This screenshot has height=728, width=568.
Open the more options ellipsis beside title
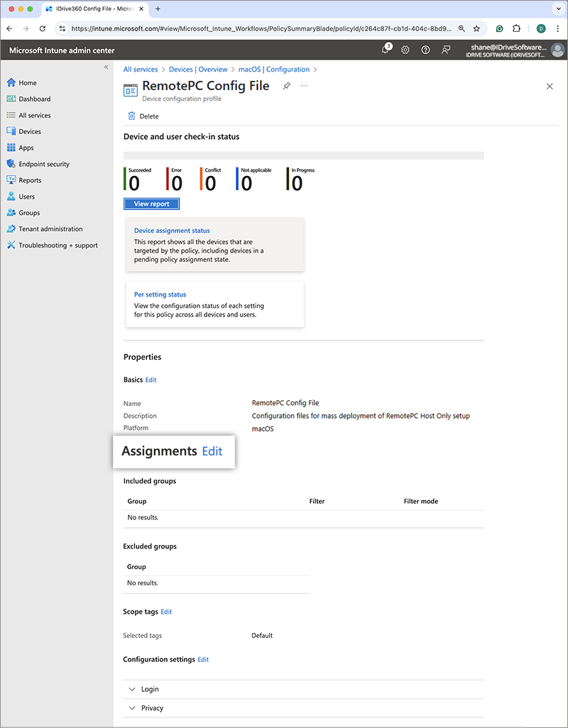click(304, 86)
